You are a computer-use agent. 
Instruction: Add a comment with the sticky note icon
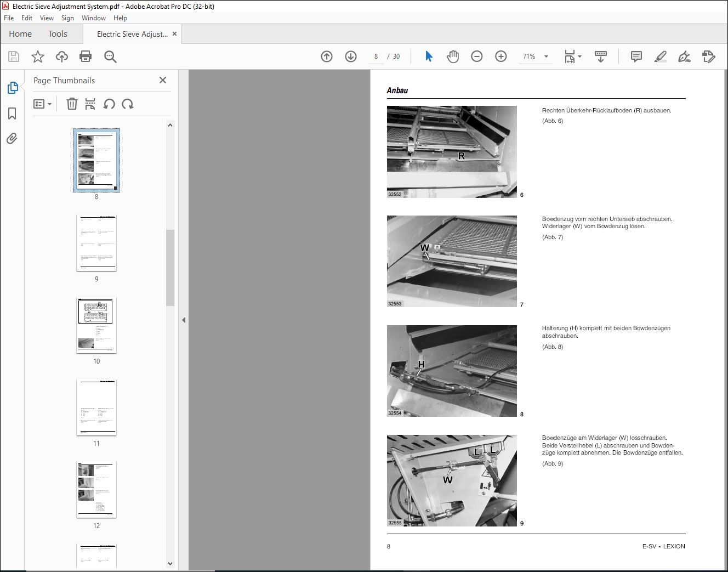(636, 56)
